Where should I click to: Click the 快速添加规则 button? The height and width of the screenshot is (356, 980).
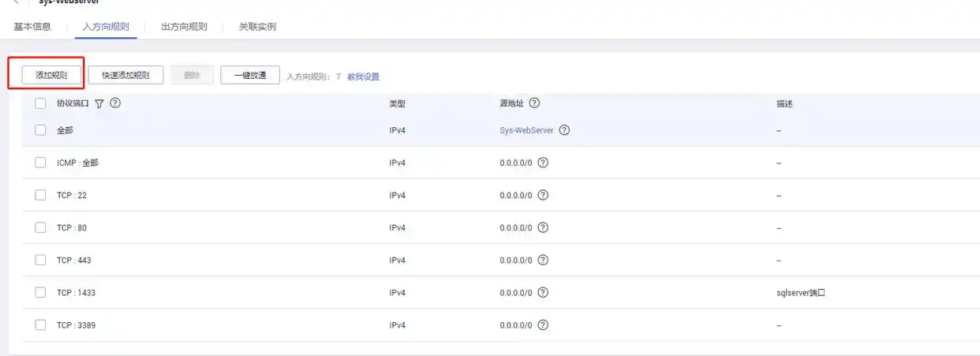point(125,75)
